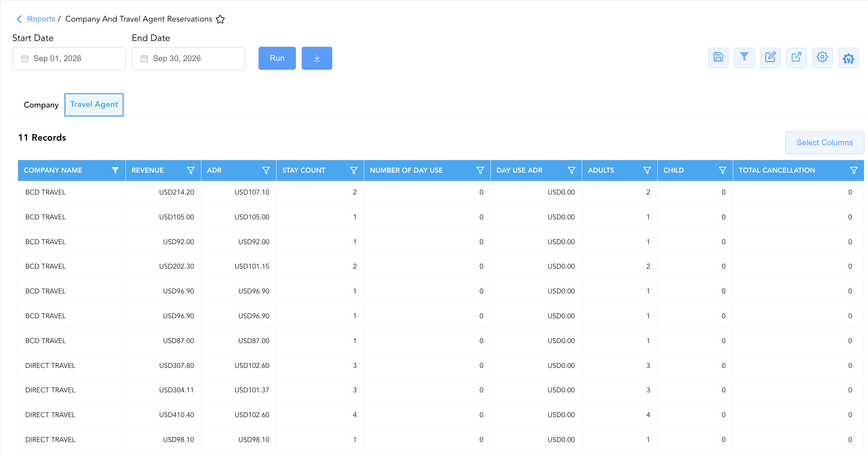Save report using the floppy disk icon
The width and height of the screenshot is (868, 456).
click(718, 58)
